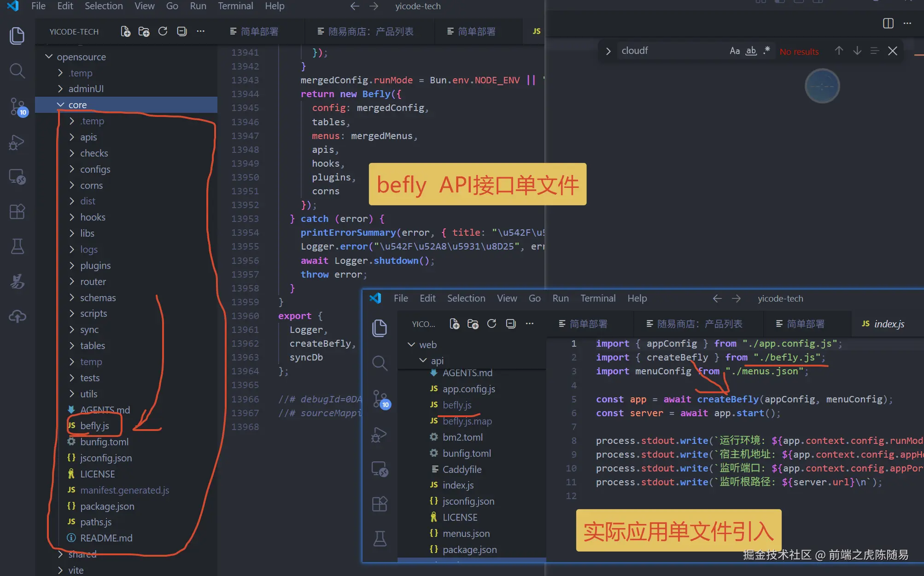Collapse all folders in YICODE-TECH explorer
The width and height of the screenshot is (924, 576).
(x=182, y=31)
